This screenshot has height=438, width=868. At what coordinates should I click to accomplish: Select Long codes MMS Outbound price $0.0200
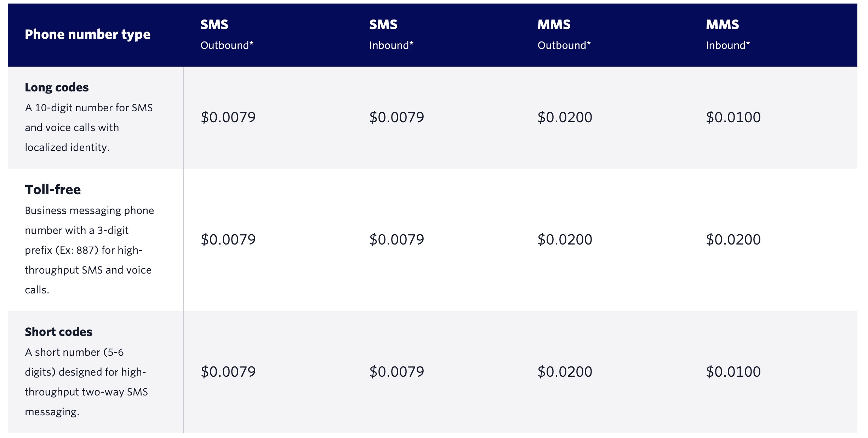pos(565,117)
